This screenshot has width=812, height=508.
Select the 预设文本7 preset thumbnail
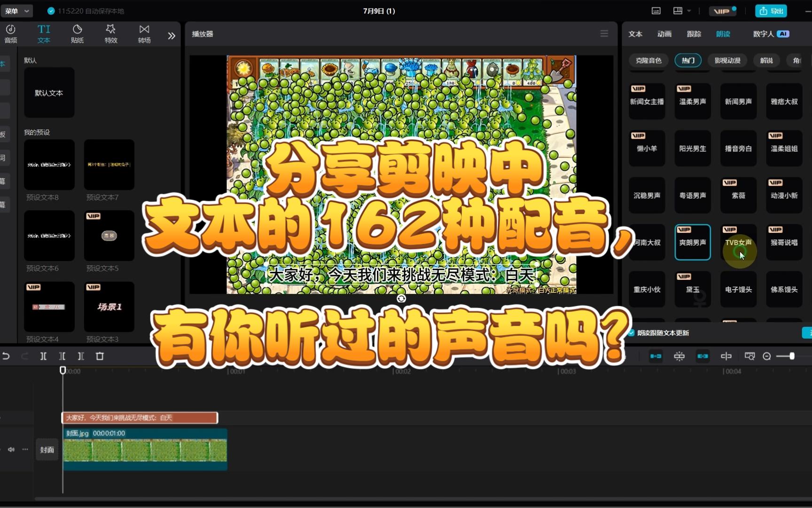(109, 165)
